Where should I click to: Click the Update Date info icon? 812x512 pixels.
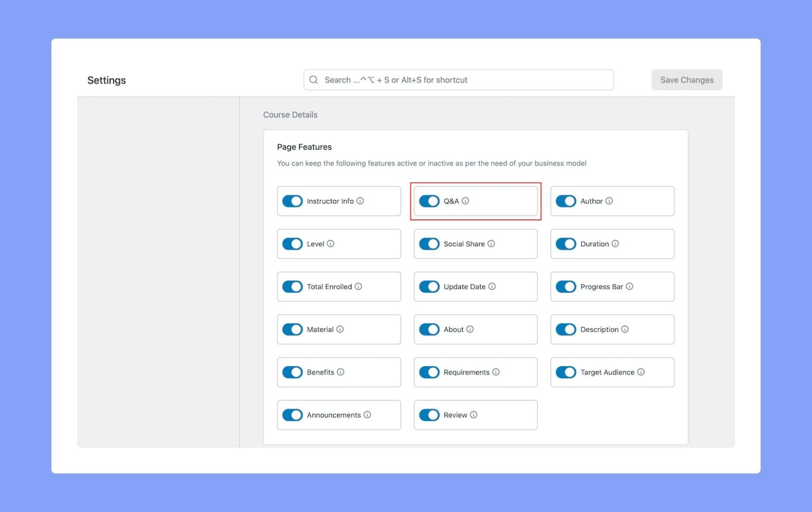[492, 287]
